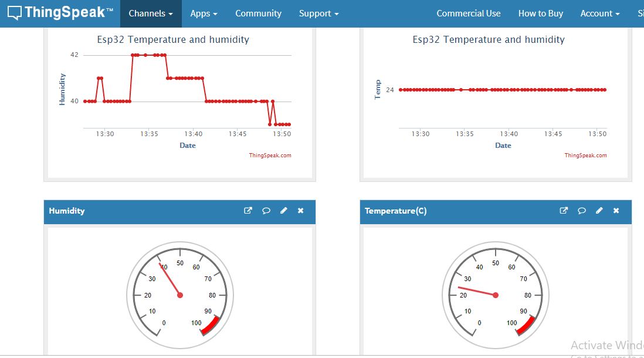Click the Temp chart title text
Viewport: 644px width, 358px height.
[489, 39]
